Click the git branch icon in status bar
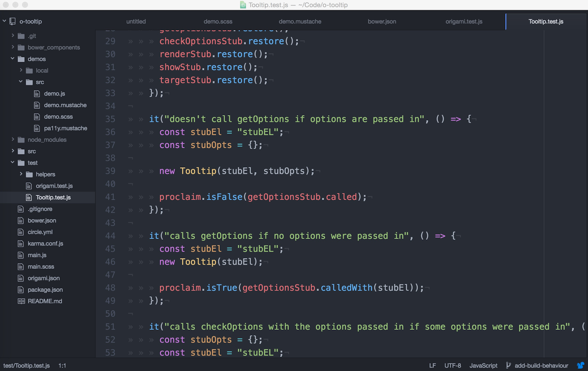The width and height of the screenshot is (588, 371). pos(508,365)
